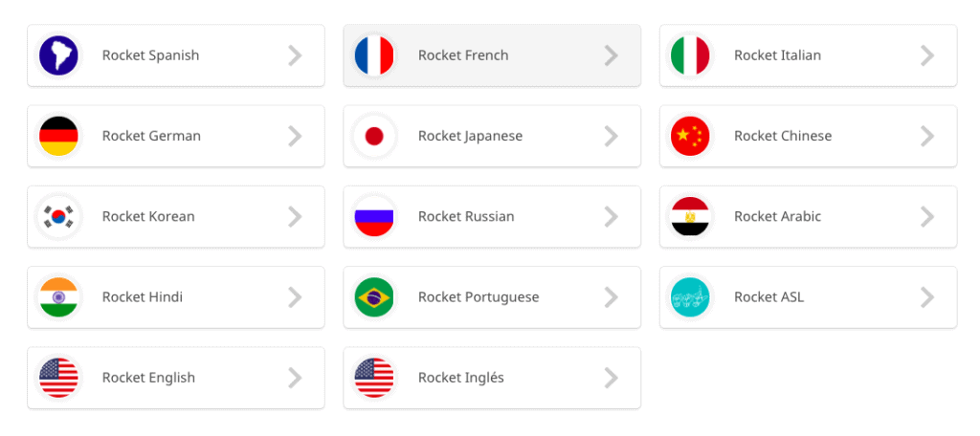Click the Rocket Korean text label
This screenshot has height=436, width=980.
click(148, 217)
